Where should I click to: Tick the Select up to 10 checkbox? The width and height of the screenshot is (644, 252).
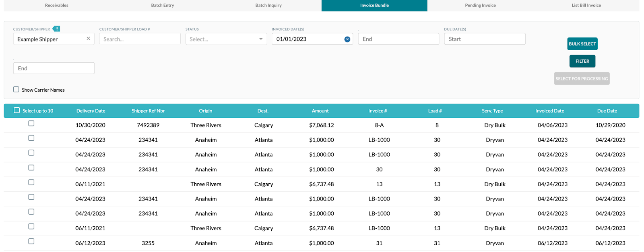17,110
